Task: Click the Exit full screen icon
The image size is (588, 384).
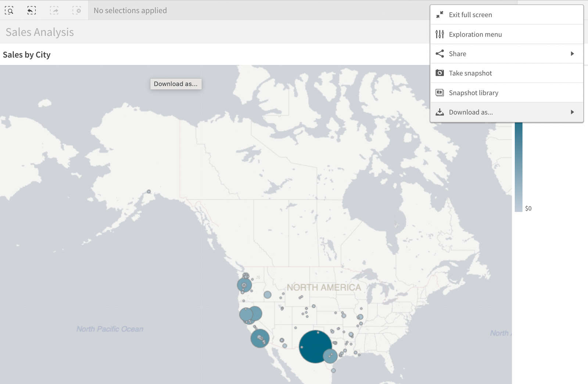Action: point(440,15)
